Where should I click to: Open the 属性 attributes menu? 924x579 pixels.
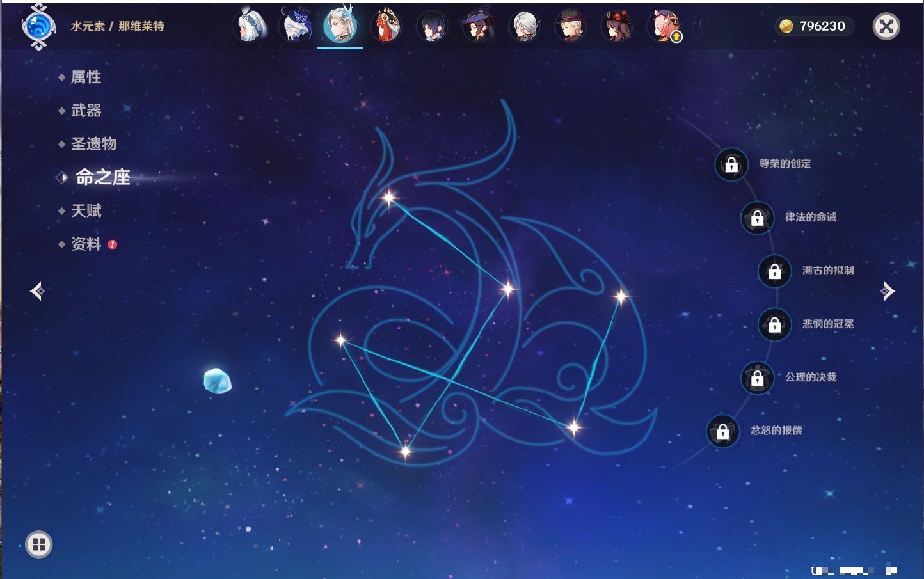[86, 77]
